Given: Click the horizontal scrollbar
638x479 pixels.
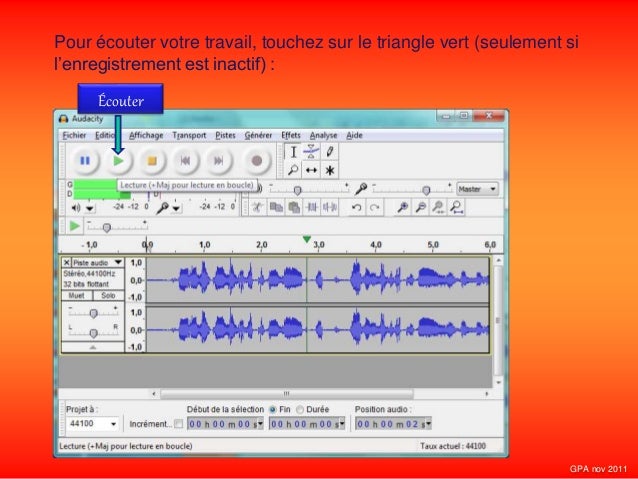Looking at the screenshot, I should (287, 394).
